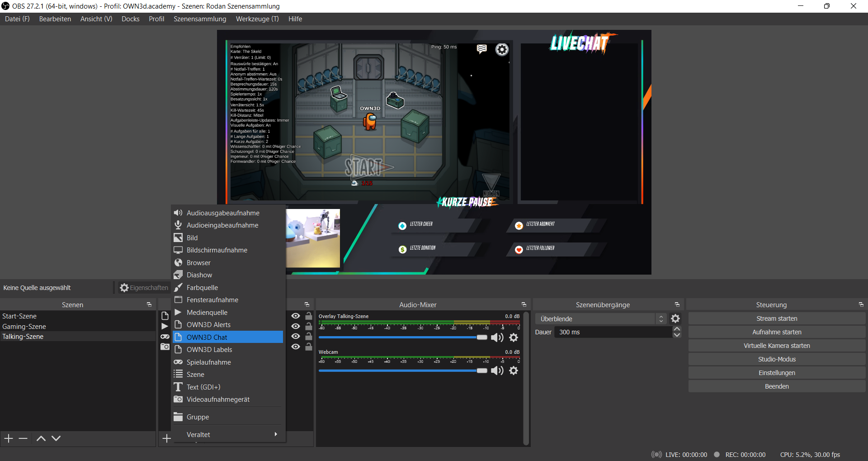The width and height of the screenshot is (868, 461).
Task: Open transition properties gear next to Überblende
Action: tap(675, 318)
